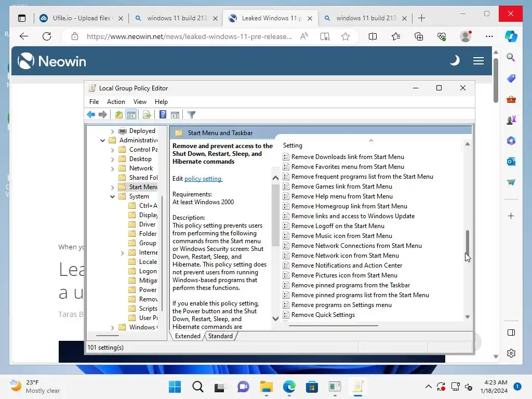Click the Up one level folder icon
Image resolution: width=532 pixels, height=399 pixels.
119,115
